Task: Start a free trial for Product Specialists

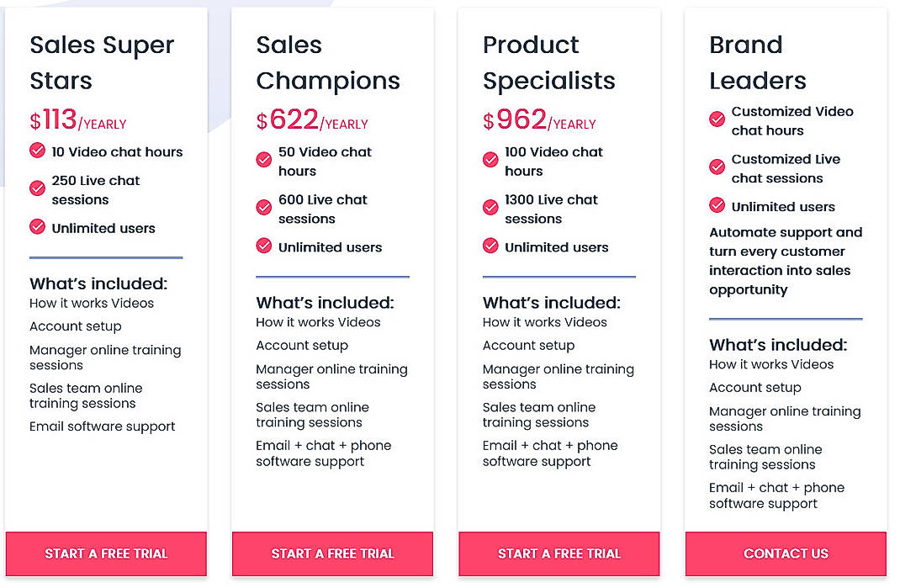Action: (x=559, y=554)
